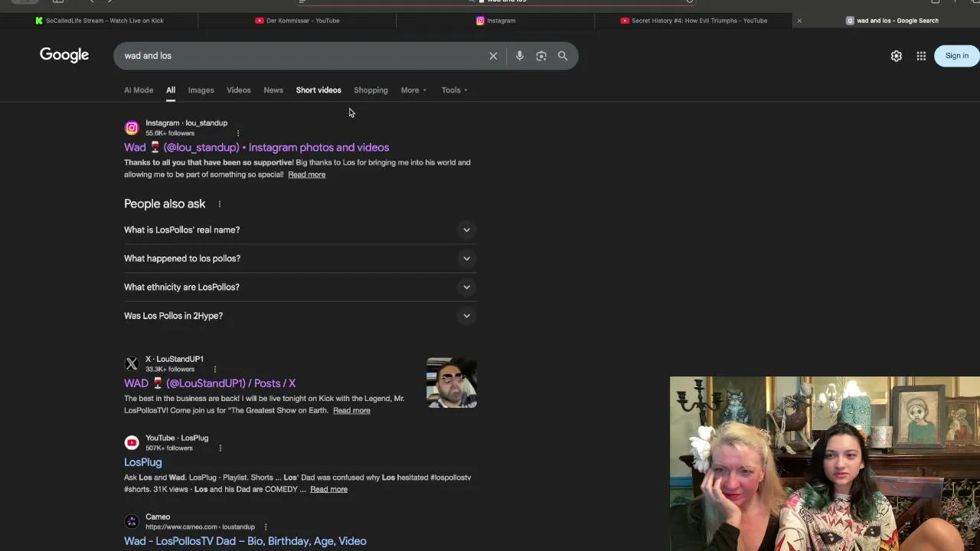Switch to Videos results tab
980x551 pixels.
click(x=238, y=90)
